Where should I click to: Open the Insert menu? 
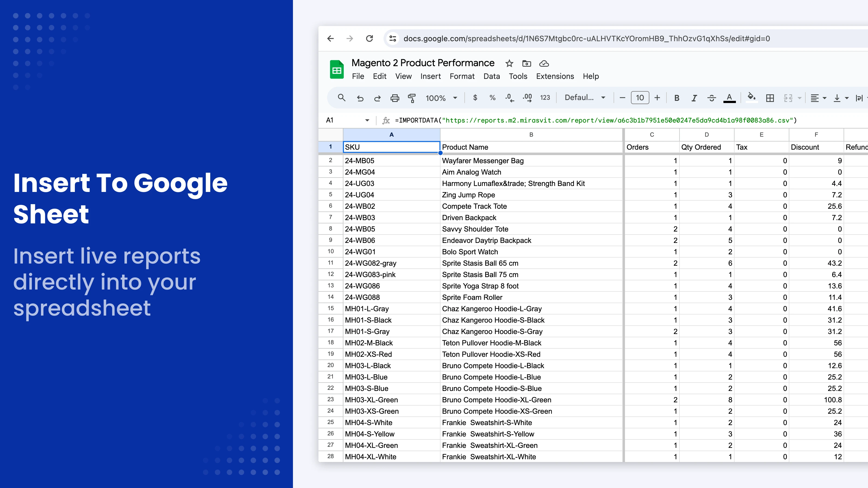point(430,76)
